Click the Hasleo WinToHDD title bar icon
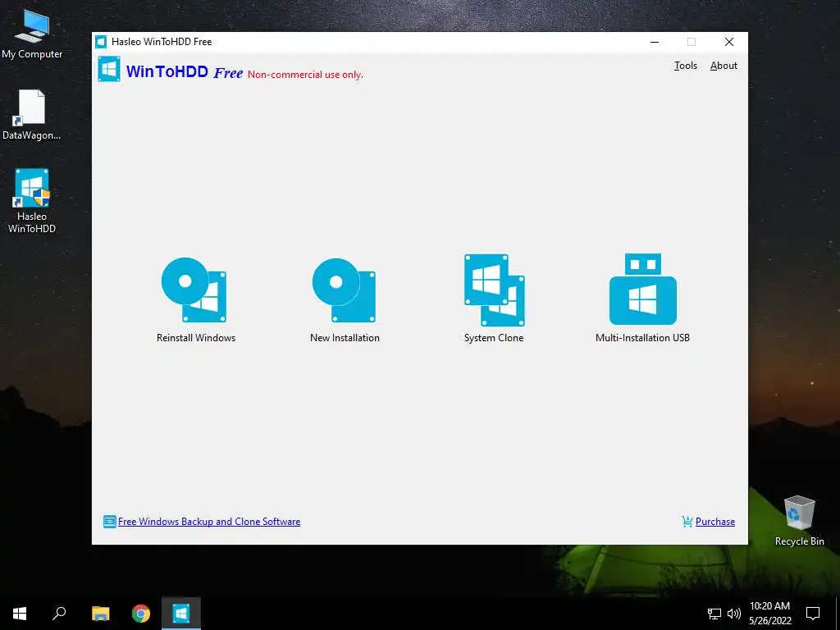This screenshot has height=630, width=840. (101, 42)
